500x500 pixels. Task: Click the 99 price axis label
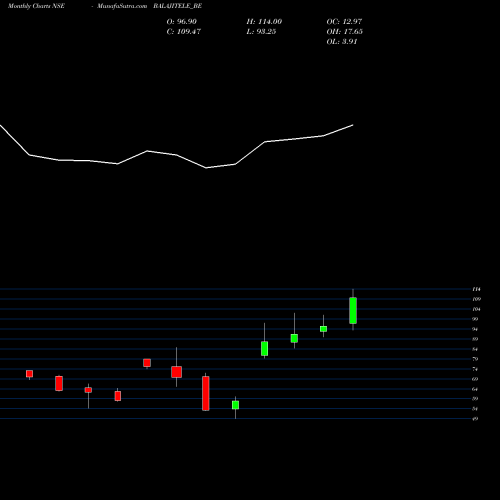pyautogui.click(x=475, y=319)
